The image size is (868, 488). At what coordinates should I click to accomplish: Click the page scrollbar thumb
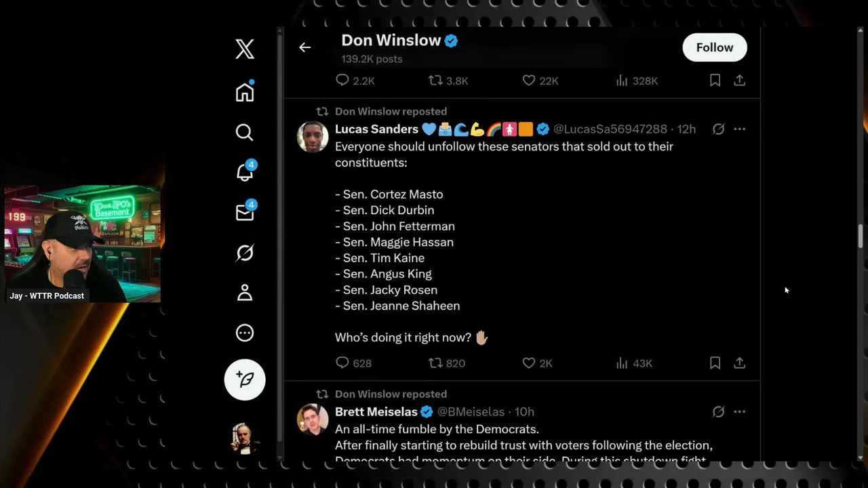[x=861, y=236]
